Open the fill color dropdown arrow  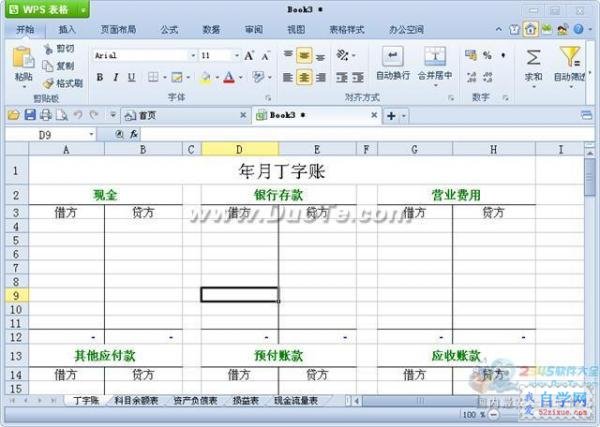click(x=217, y=78)
